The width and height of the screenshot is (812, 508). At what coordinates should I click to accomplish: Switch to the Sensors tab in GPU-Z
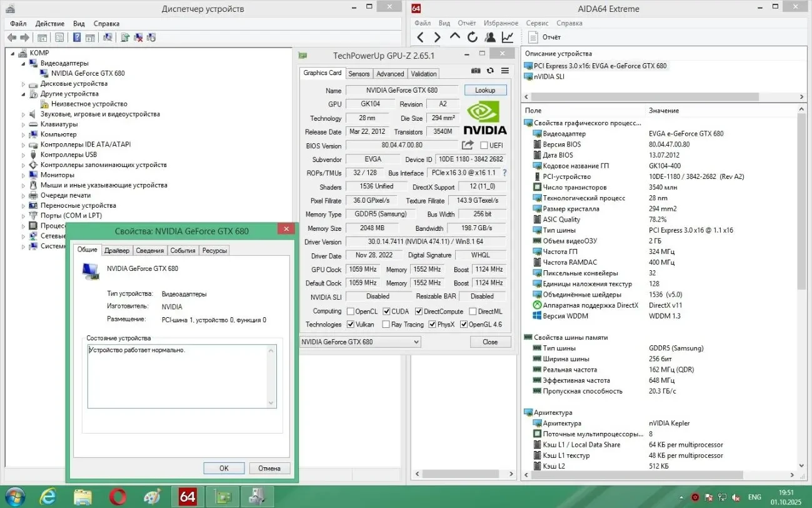tap(359, 74)
